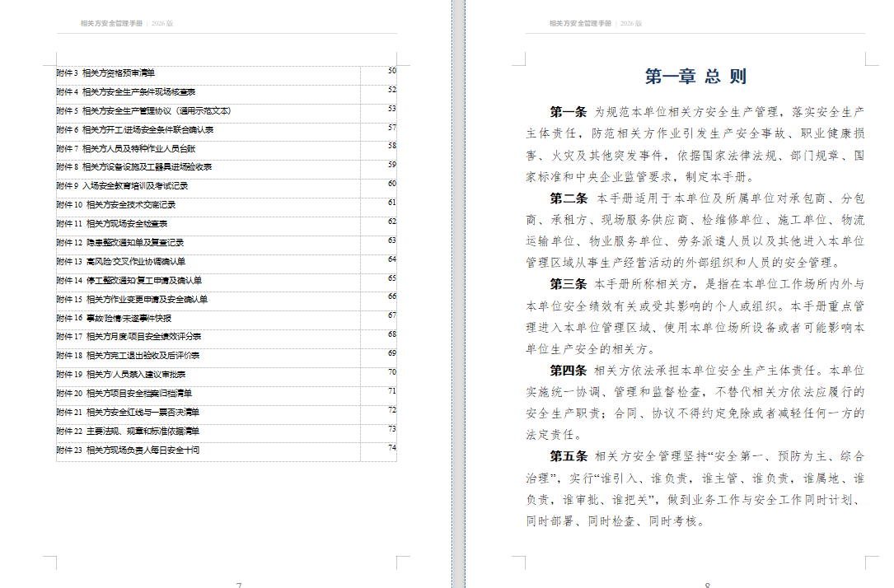Click the row "附件7 相关方人员及特种作业人员台账"
Image resolution: width=894 pixels, height=588 pixels.
[227, 149]
